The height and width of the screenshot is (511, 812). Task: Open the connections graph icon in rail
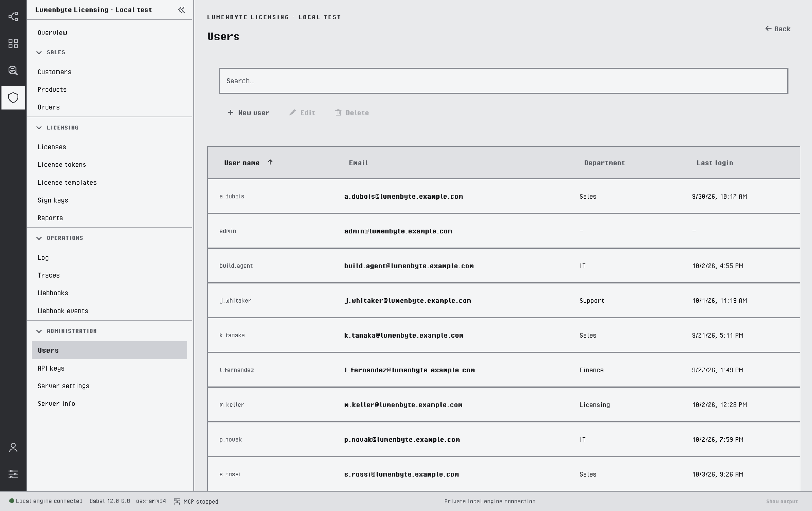(x=13, y=16)
